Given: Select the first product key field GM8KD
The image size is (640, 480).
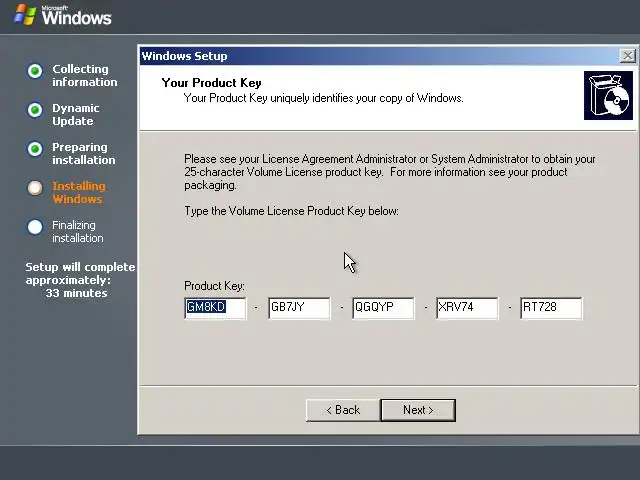Looking at the screenshot, I should point(215,308).
